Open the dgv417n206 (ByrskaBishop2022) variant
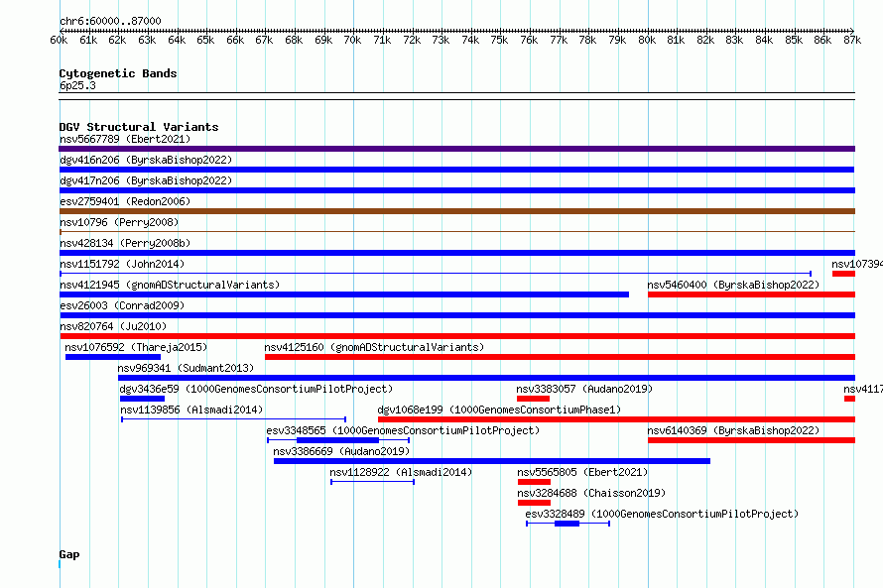Screen dimensions: 883x588 (456, 190)
